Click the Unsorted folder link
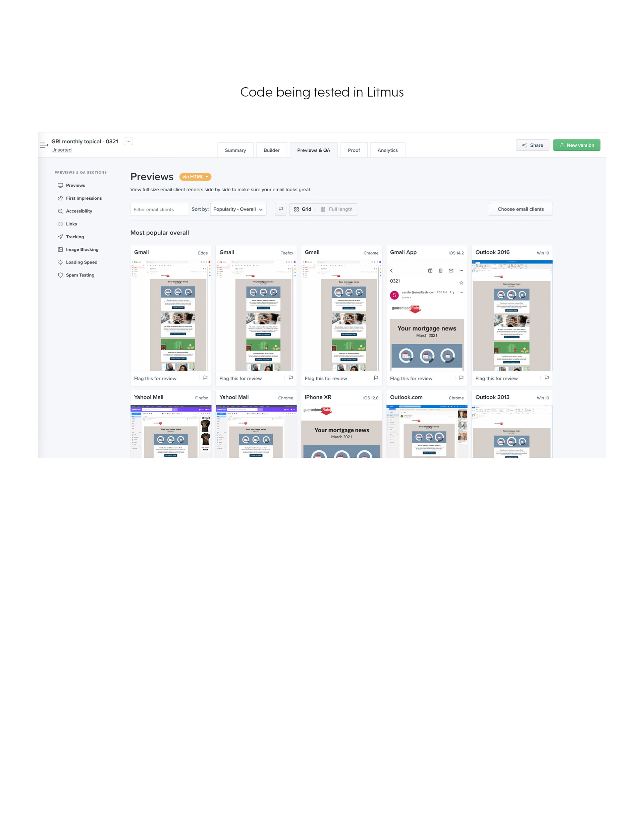Screen dimensions: 644x834 pyautogui.click(x=61, y=150)
